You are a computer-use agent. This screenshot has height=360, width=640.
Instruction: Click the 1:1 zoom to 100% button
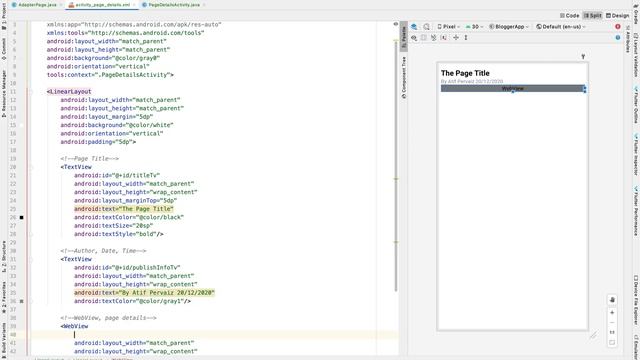pos(612,332)
